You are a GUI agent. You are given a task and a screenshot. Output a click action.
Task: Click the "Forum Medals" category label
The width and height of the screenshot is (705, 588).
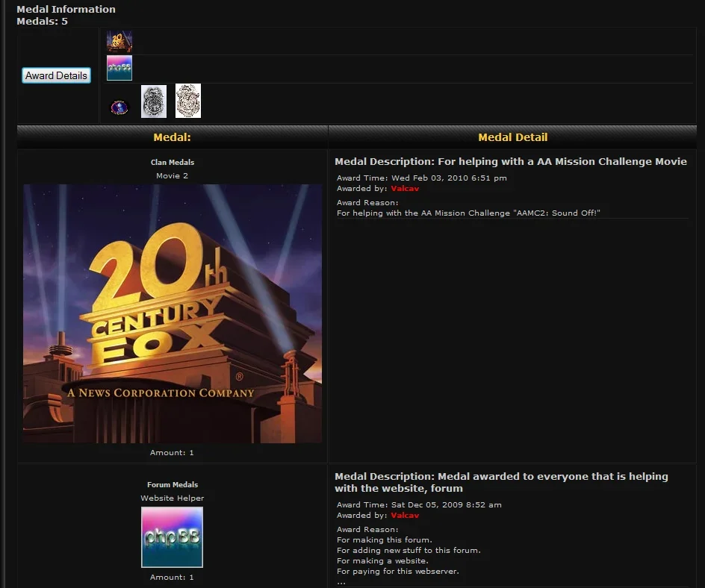click(x=173, y=485)
